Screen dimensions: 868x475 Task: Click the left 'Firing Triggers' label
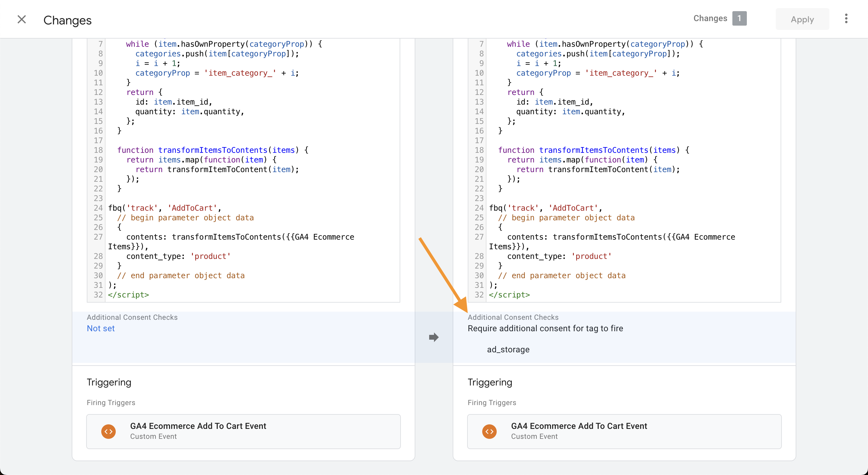click(111, 402)
